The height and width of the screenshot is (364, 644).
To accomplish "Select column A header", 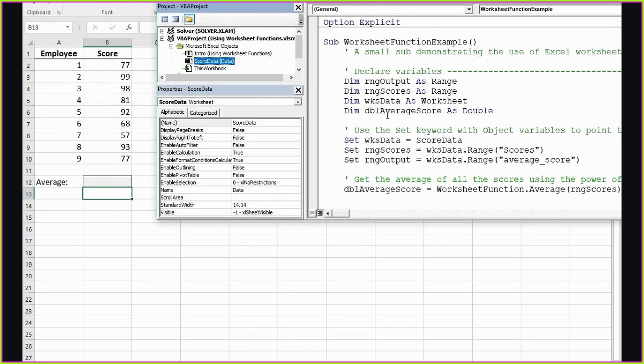I will tap(59, 43).
